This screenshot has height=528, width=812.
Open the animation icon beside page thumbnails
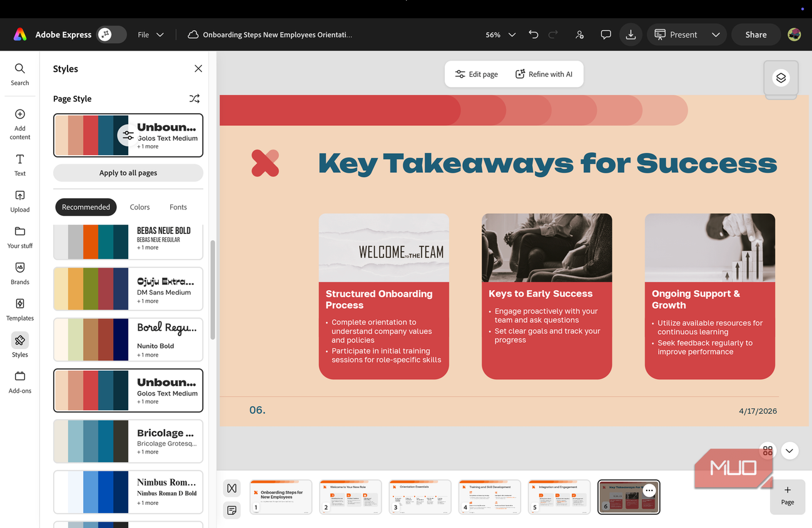[232, 488]
